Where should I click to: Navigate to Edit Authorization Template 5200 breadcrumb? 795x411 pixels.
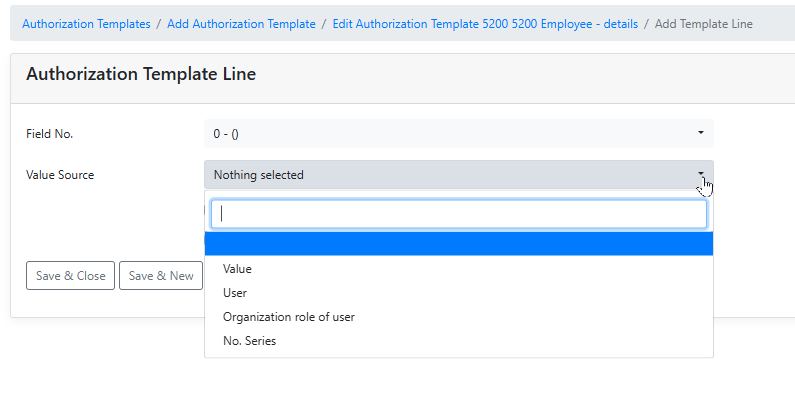[x=486, y=23]
